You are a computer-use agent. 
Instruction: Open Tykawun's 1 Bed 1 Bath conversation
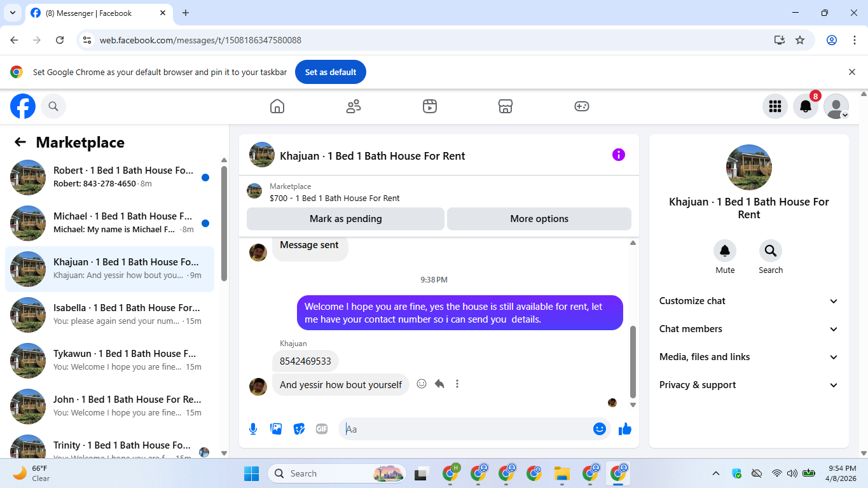[109, 361]
